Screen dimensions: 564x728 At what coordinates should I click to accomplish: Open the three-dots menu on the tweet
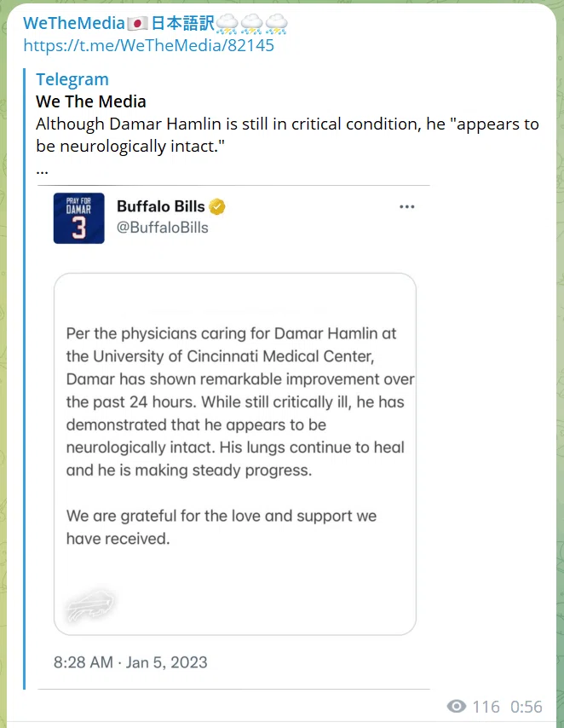(406, 206)
